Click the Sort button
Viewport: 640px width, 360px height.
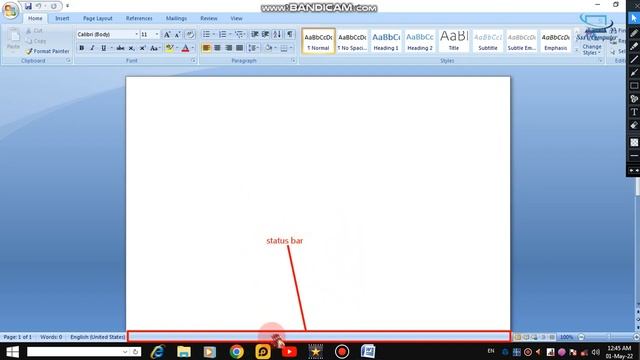point(277,34)
